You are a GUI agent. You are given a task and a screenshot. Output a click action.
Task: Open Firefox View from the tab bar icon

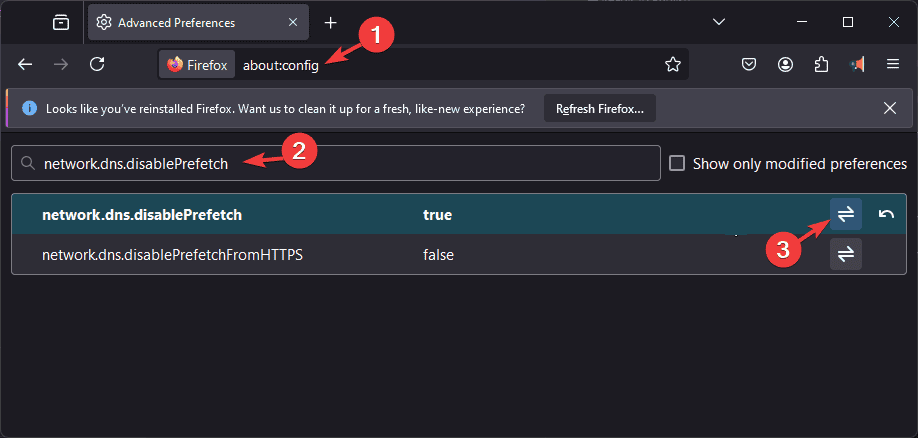(61, 23)
